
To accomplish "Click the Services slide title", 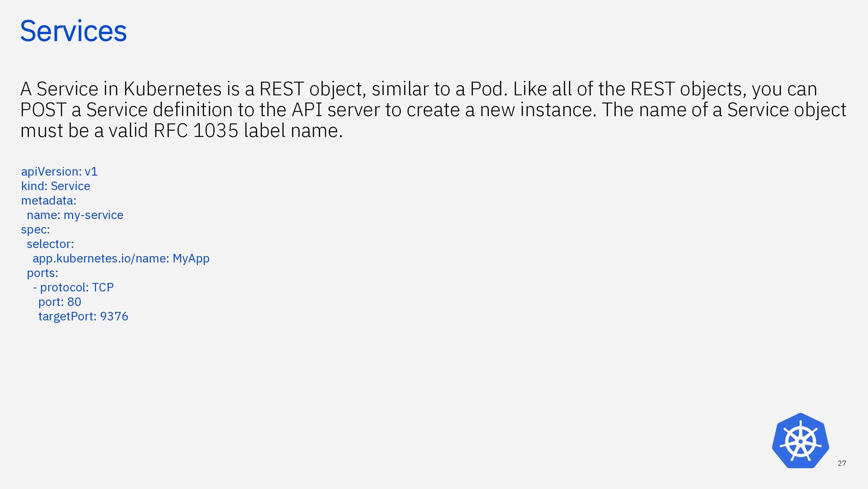I will [73, 31].
